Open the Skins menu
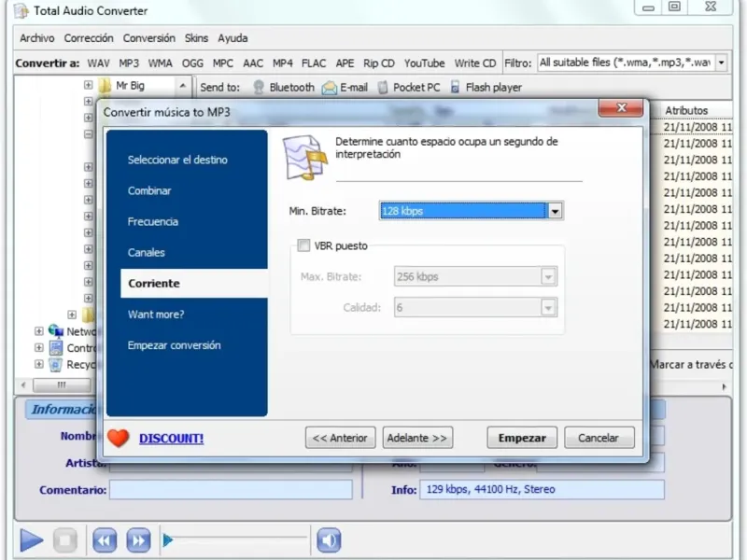Screen dimensions: 747x560 196,38
